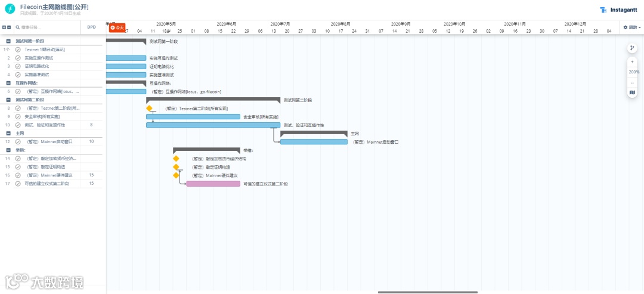Select the Mainnet启动窗口 blue Gantt bar
Screen dimensions: 644x294
coord(314,142)
